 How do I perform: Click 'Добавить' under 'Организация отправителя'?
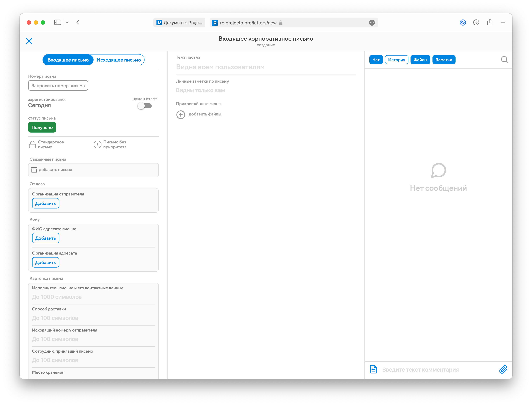click(46, 203)
